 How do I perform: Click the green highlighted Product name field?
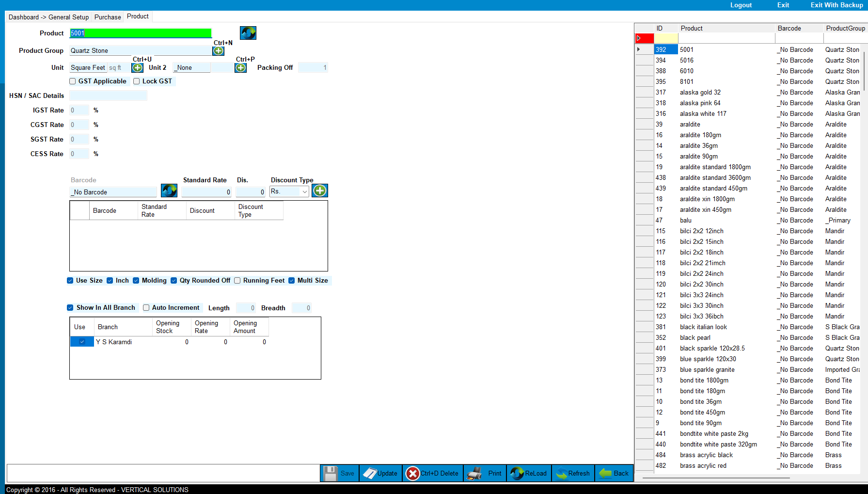click(141, 33)
